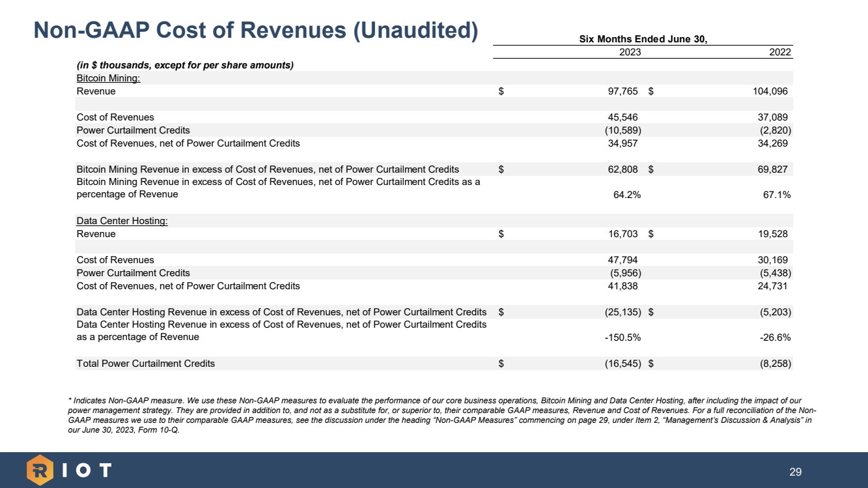The height and width of the screenshot is (488, 868).
Task: Click the cost of revenues value 37,089
Action: 772,117
